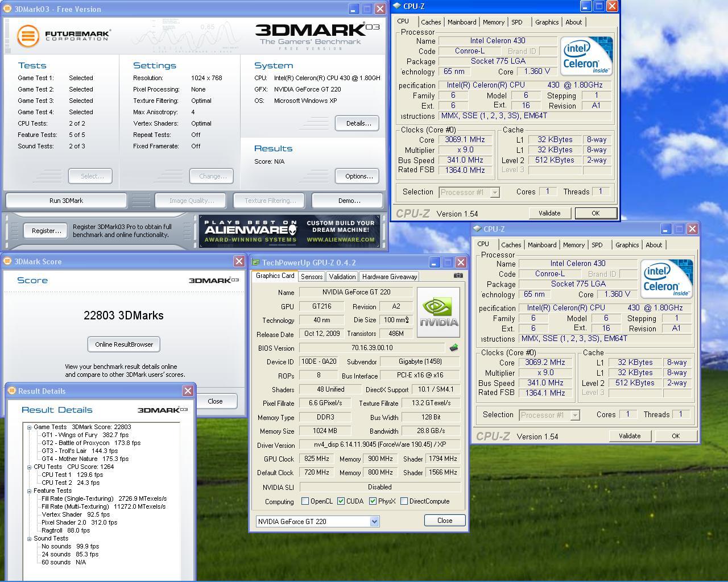Click the Core Speed 3069.1 MHz value
728x582 pixels.
click(x=465, y=139)
